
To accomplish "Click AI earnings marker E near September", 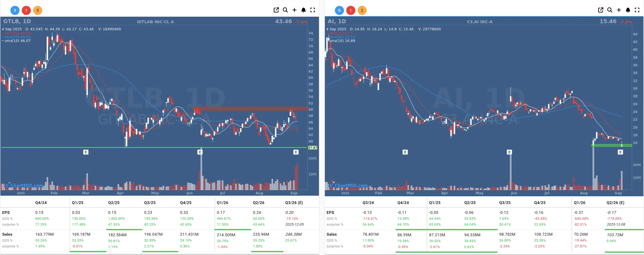I will point(620,152).
